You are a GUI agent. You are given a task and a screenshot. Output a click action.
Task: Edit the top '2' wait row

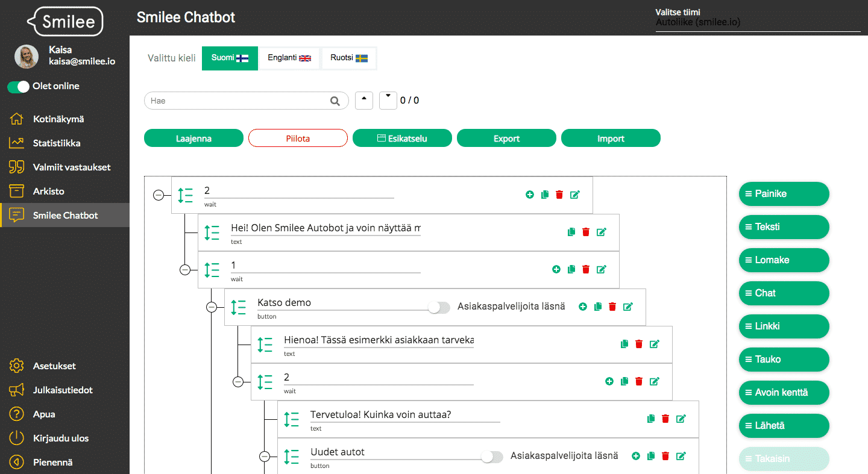tap(575, 195)
